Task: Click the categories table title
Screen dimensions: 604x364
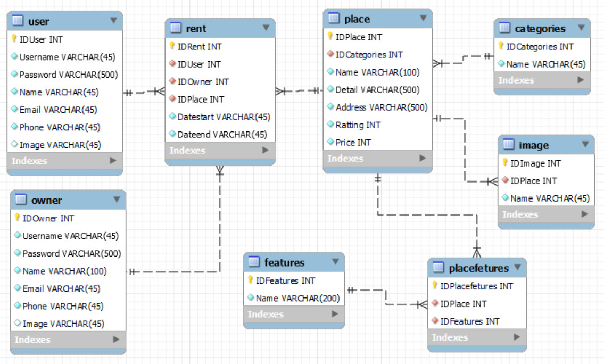Action: coord(540,29)
